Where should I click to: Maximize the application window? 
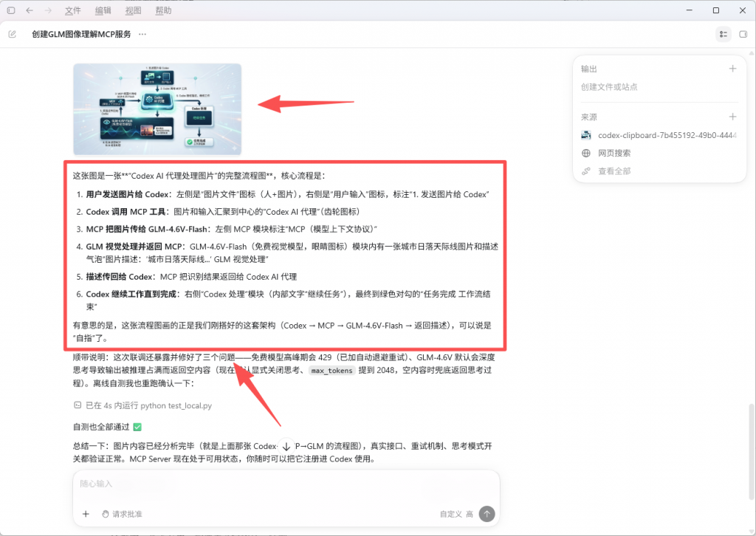(716, 10)
